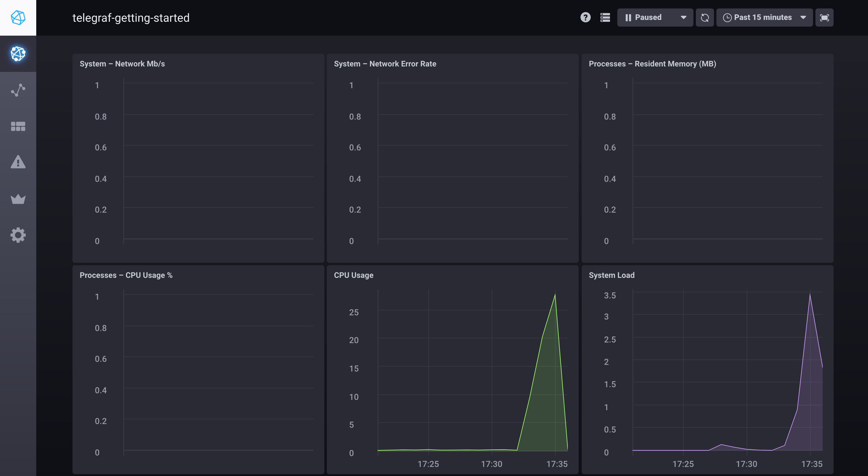Enter full-screen presentation mode

pyautogui.click(x=824, y=18)
